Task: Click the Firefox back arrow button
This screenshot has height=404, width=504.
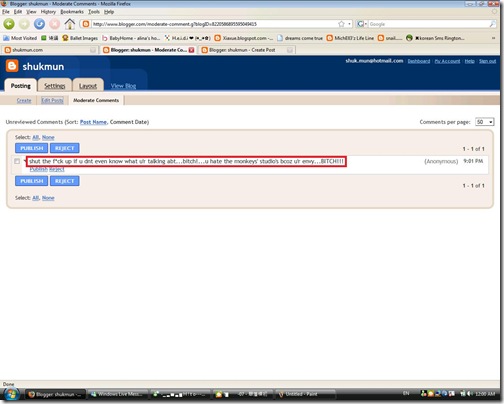Action: [x=9, y=24]
